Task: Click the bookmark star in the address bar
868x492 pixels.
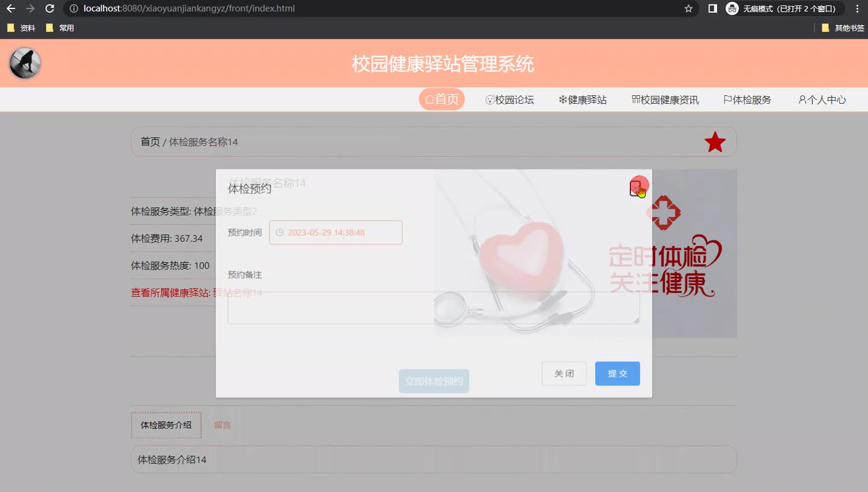Action: (x=688, y=8)
